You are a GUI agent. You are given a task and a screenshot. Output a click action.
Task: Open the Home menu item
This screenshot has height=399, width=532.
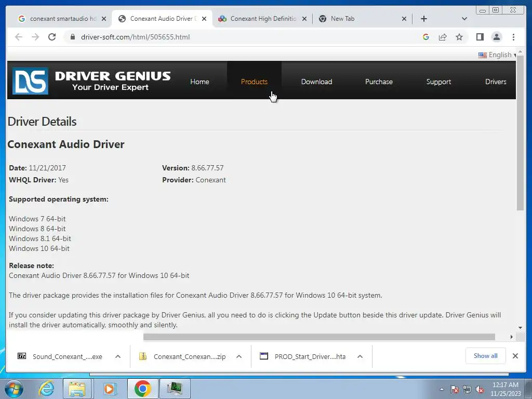(x=199, y=82)
